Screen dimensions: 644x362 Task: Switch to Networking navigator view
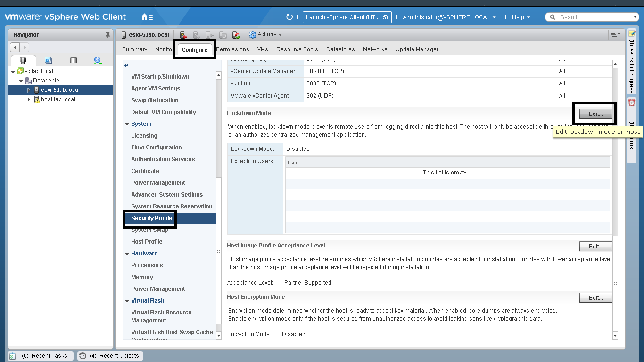click(x=98, y=60)
